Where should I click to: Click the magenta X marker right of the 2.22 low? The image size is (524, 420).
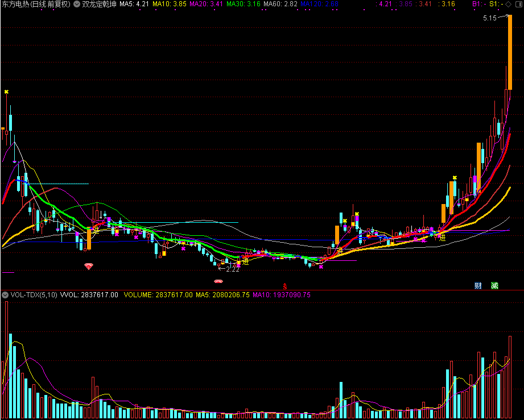pyautogui.click(x=238, y=266)
